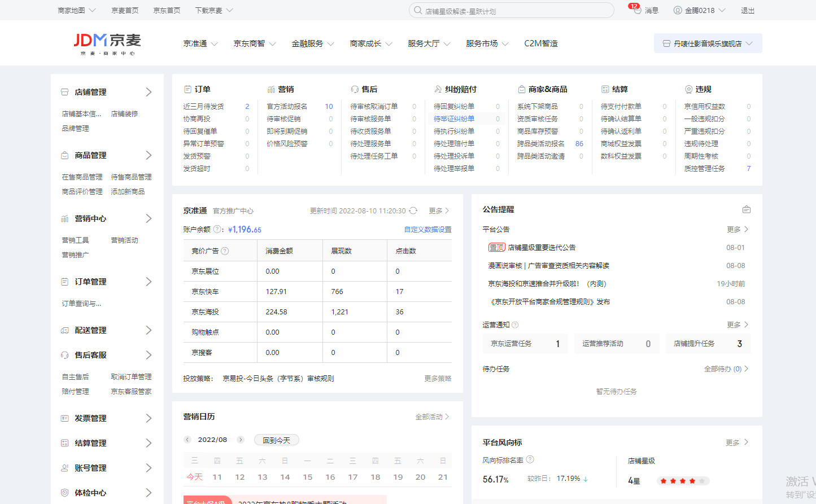816x504 pixels.
Task: Click the 商品管理 sidebar icon
Action: (65, 155)
